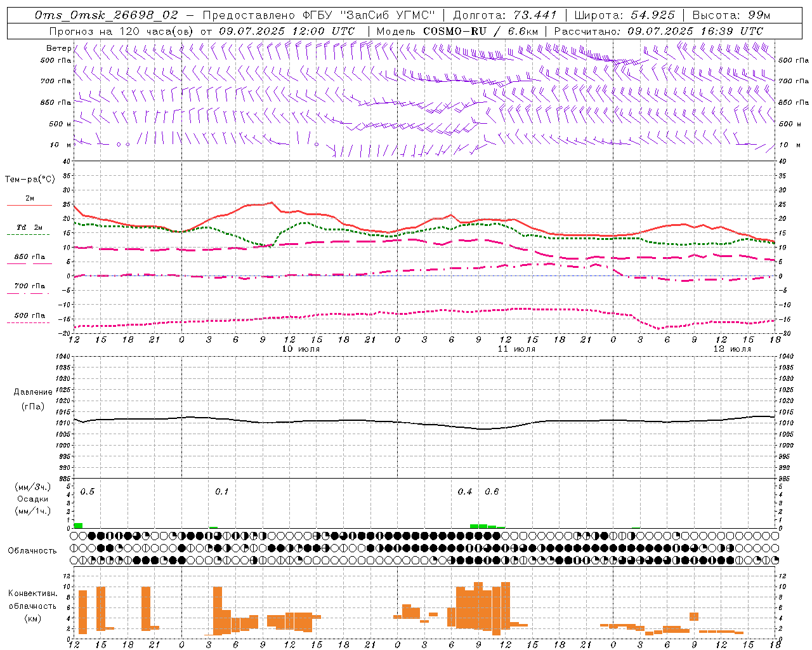Click the Тем-ра(°C) axis title
812x650 pixels.
30,180
